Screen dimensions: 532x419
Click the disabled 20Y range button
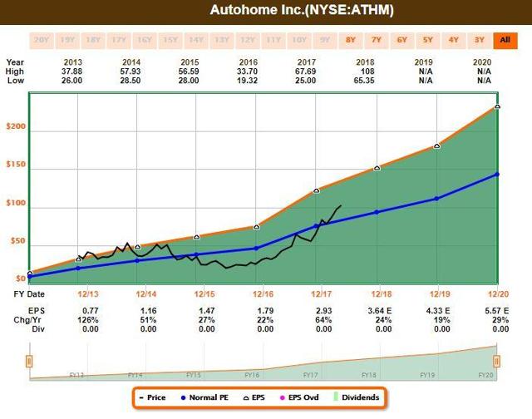[41, 41]
